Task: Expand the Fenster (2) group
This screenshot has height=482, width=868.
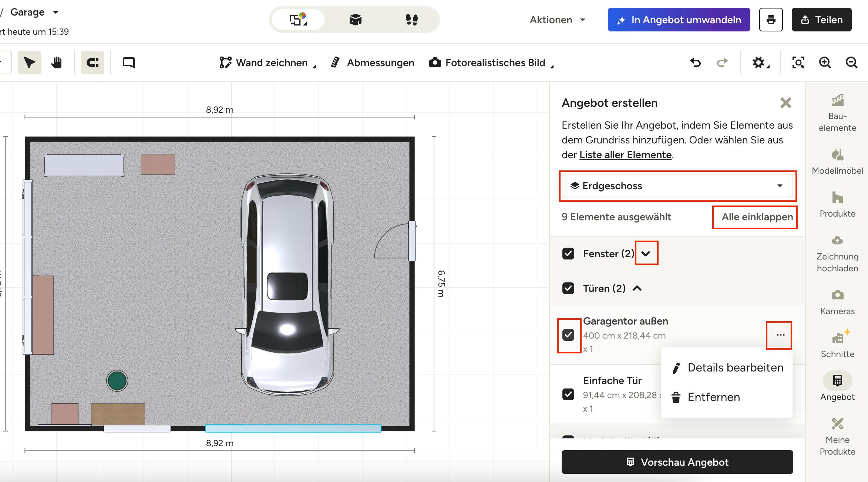Action: 646,254
